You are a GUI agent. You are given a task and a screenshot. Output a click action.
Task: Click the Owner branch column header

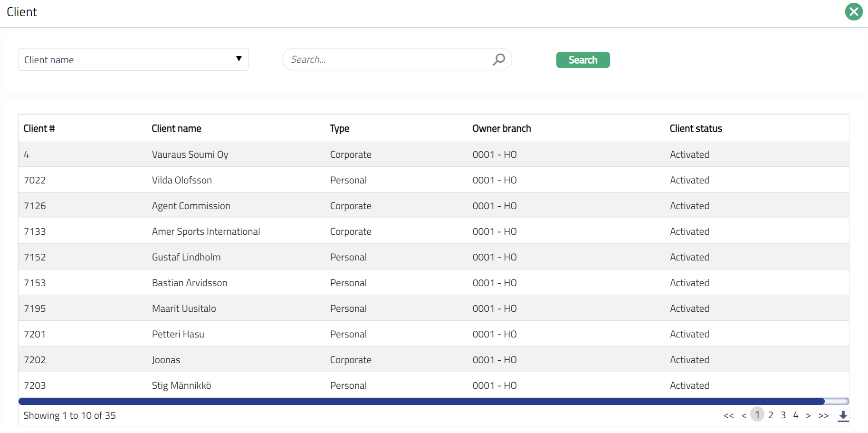pyautogui.click(x=501, y=128)
